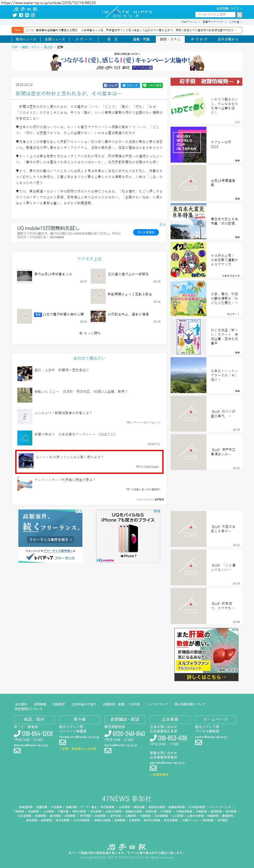Open ラグビーW杯 2019 thumbnail
Viewport: 254px width, 868px height.
[x=188, y=145]
